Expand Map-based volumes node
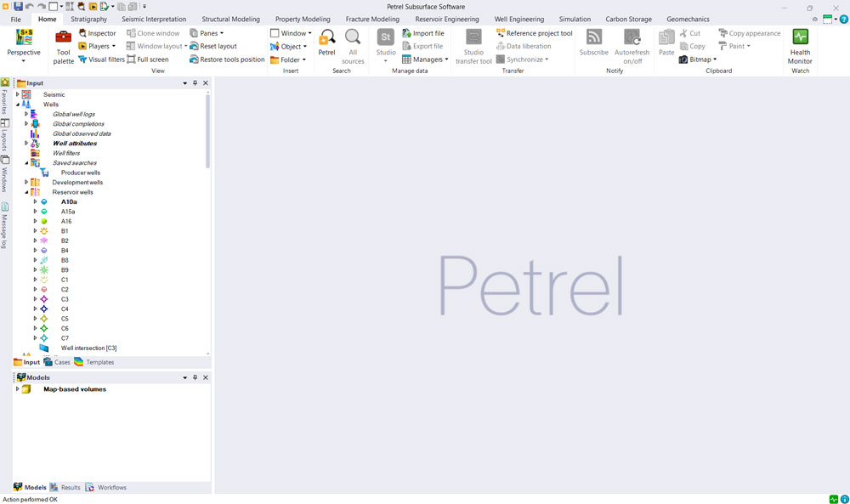Screen dimensions: 850x504 click(17, 389)
